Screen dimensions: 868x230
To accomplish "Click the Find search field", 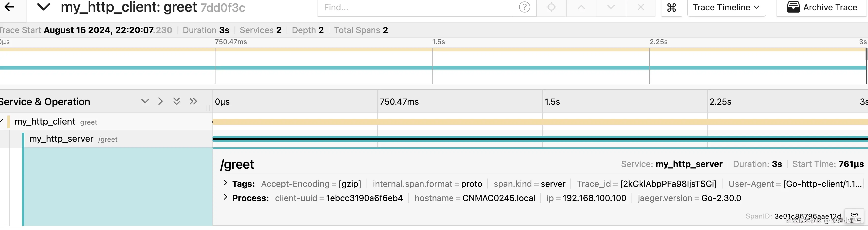I will tap(414, 7).
